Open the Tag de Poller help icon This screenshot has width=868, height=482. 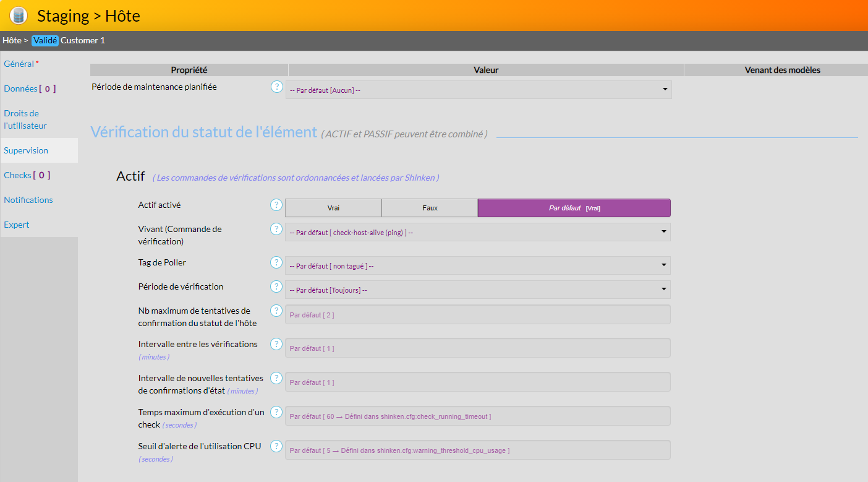[x=276, y=262]
